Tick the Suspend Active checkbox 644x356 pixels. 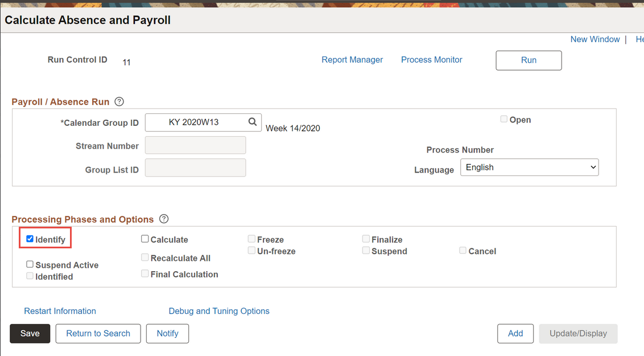pos(30,265)
